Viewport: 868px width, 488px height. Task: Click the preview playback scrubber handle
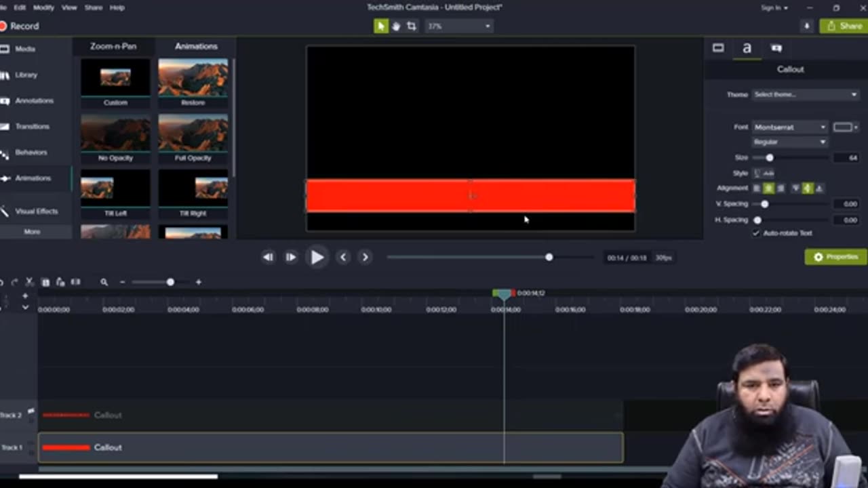coord(549,257)
